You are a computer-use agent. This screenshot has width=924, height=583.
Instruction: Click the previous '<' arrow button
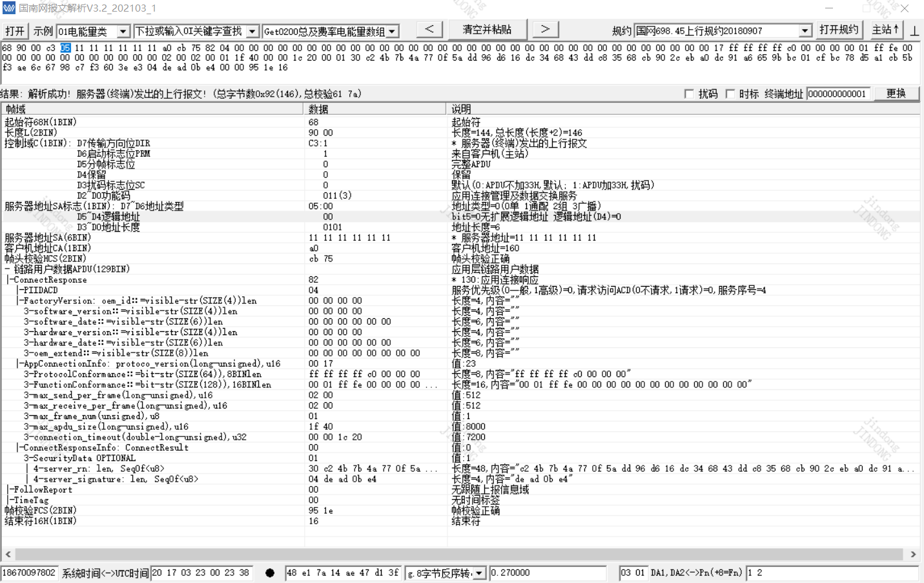tap(429, 29)
